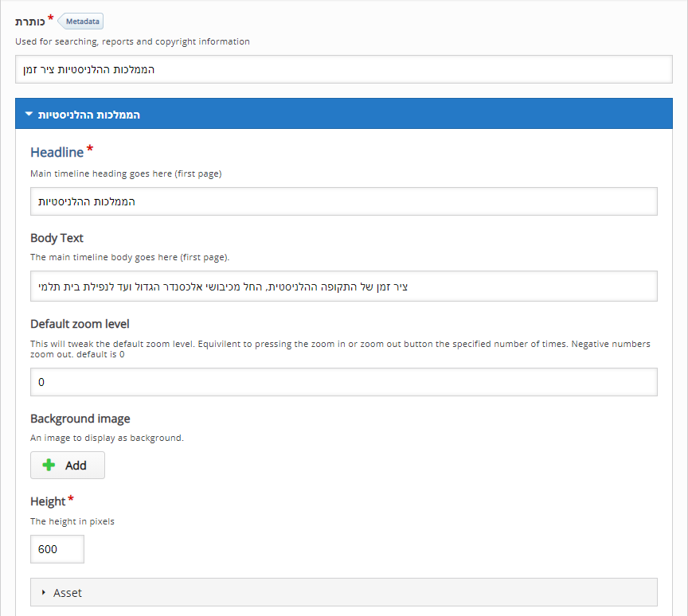
Task: Click the small arrow beside Asset
Action: 44,592
